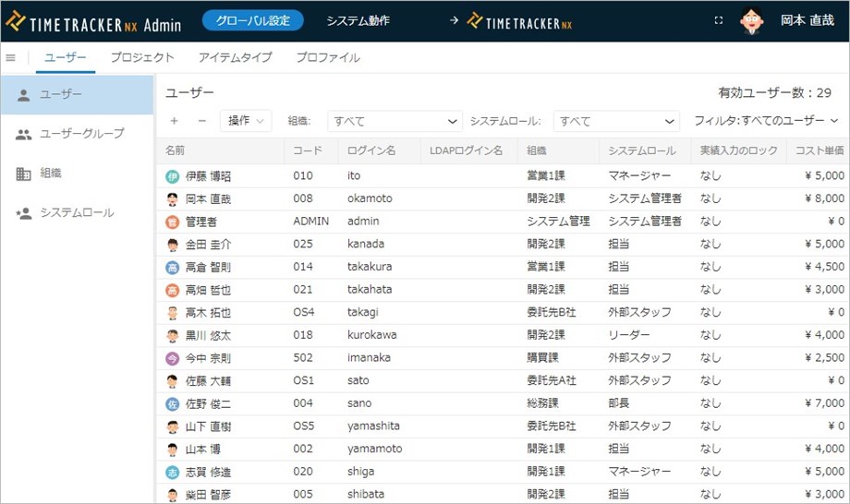Click the plus icon to add user
Screen dimensions: 850x504
[x=174, y=121]
